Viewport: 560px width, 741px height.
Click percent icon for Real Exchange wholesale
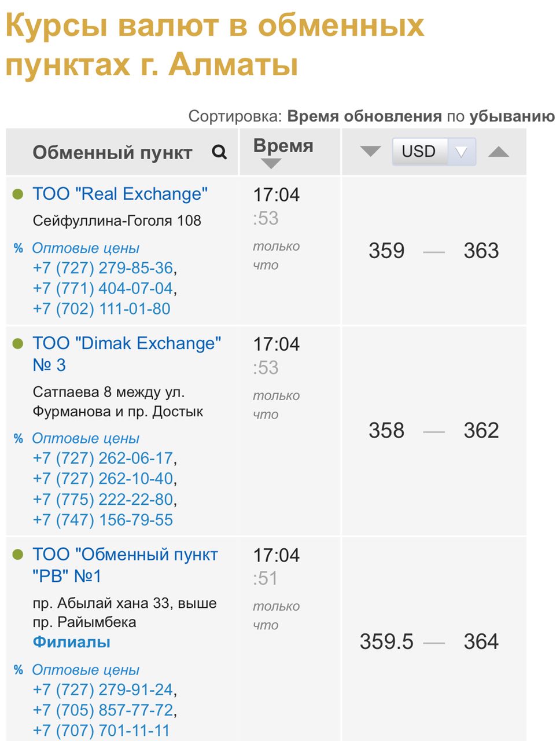19,248
